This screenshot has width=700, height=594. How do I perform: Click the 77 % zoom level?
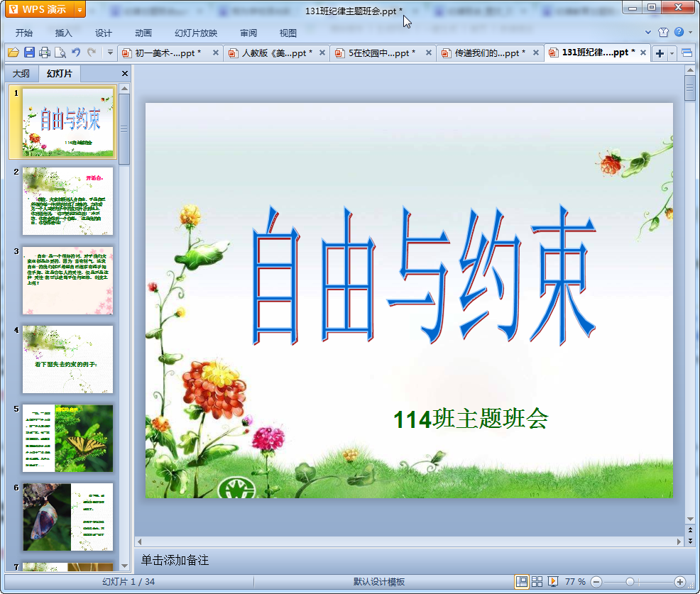click(575, 581)
